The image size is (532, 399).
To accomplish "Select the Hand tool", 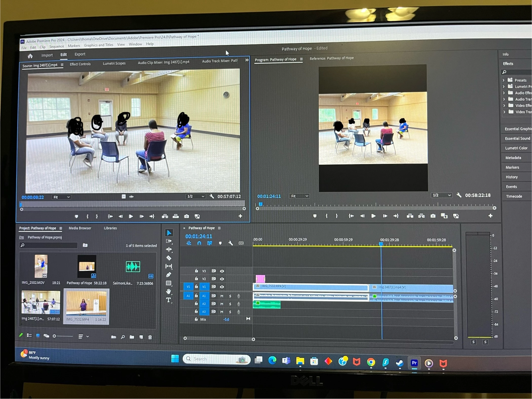I will 169,291.
